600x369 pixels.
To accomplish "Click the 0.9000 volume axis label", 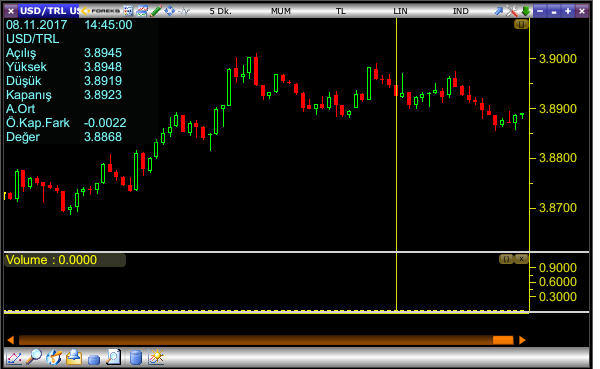I will click(x=558, y=268).
